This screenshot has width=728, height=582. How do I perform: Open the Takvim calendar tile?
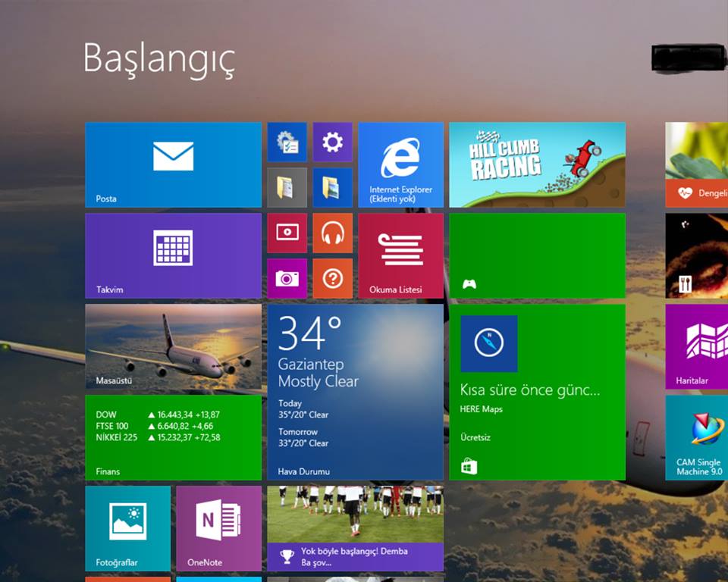(173, 255)
